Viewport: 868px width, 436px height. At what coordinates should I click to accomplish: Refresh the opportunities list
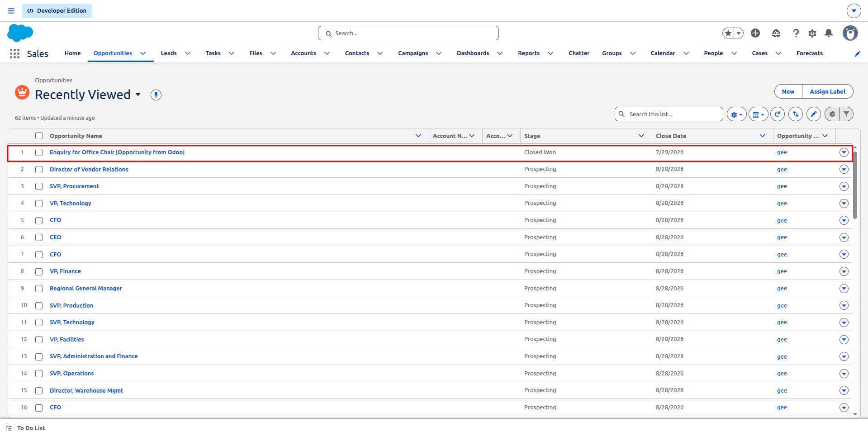778,114
